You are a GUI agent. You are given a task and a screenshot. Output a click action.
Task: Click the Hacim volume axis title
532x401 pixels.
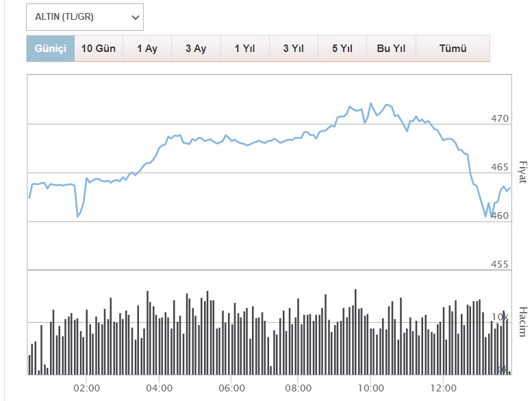(x=523, y=322)
